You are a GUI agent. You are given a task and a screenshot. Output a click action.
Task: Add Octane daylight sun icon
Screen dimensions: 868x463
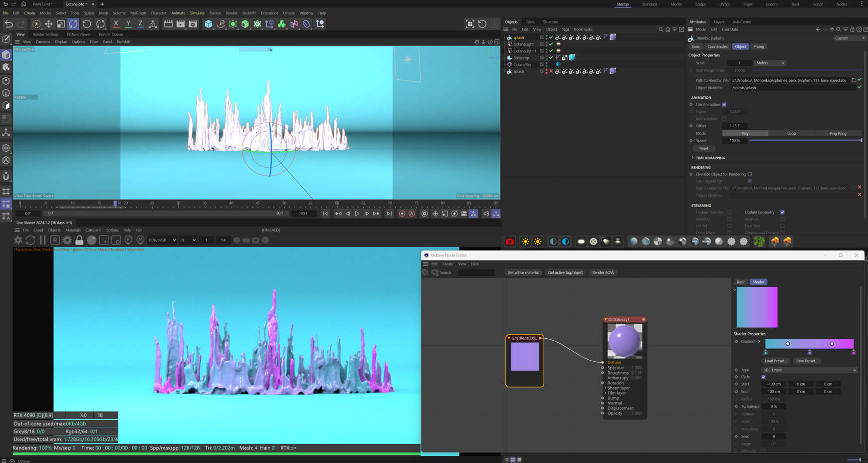tap(525, 241)
